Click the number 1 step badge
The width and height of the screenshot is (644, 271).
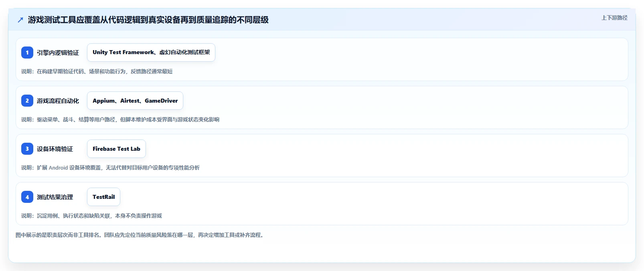tap(27, 53)
